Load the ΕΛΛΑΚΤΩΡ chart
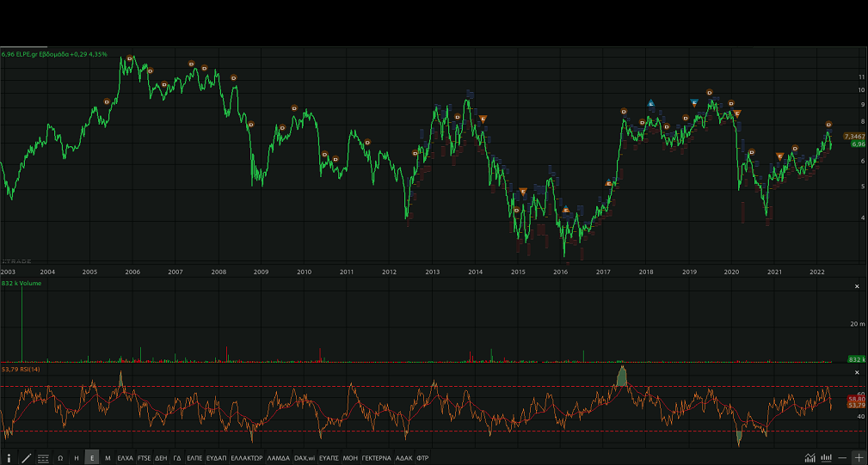868x465 pixels. (x=246, y=458)
